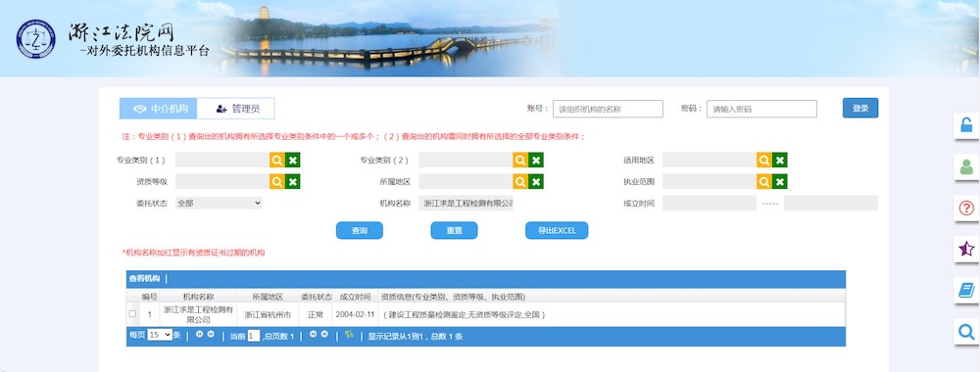This screenshot has height=372, width=980.
Task: Click the 成立时间 start date field
Action: 710,203
